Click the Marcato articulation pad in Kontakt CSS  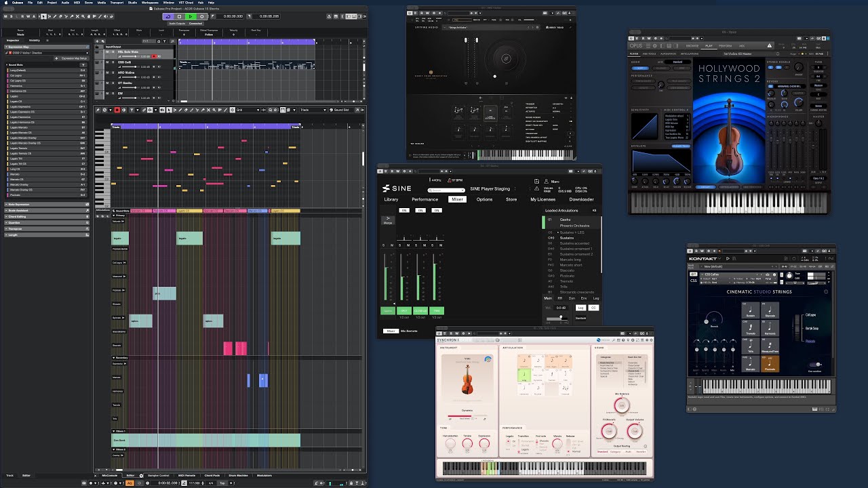pyautogui.click(x=751, y=363)
